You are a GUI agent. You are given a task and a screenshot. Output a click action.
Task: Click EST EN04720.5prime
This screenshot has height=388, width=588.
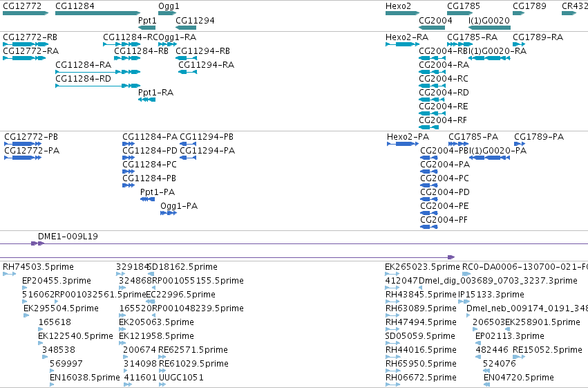click(519, 378)
